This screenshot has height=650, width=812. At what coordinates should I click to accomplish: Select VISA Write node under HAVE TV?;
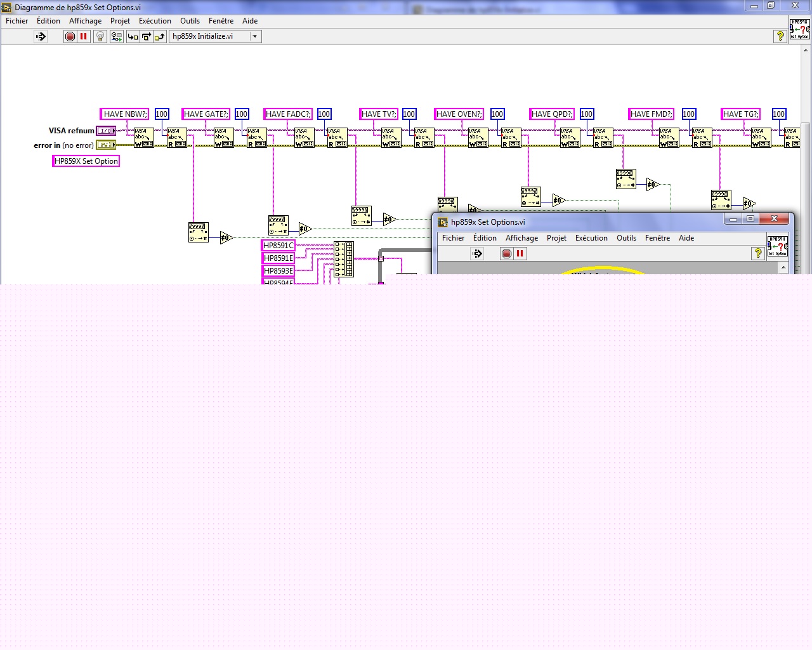(391, 138)
